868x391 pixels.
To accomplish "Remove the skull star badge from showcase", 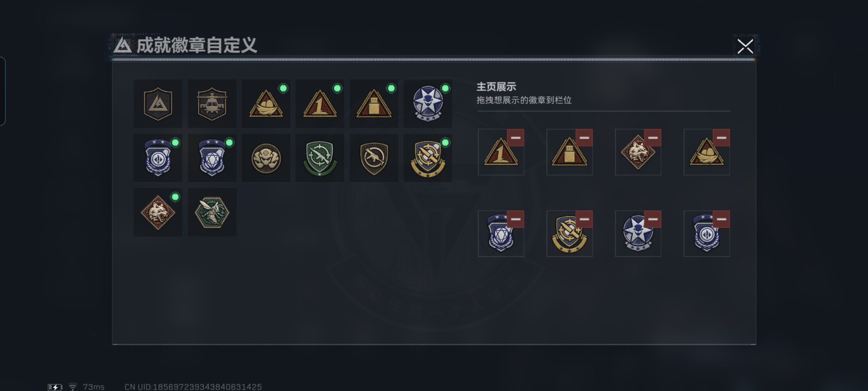I will [653, 219].
